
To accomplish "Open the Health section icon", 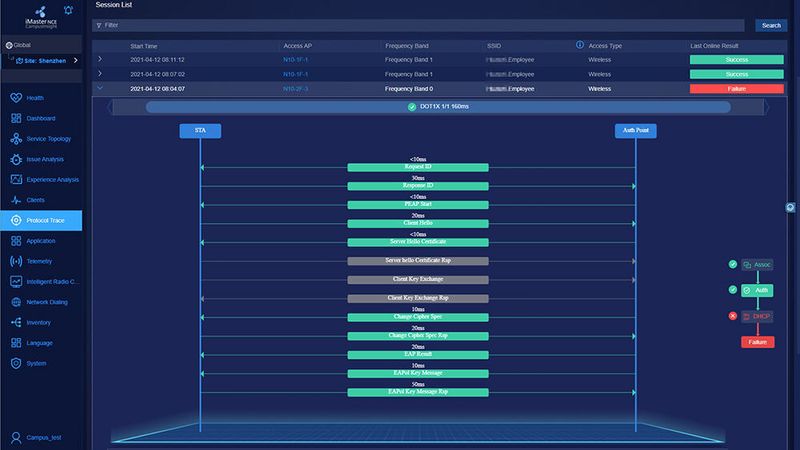I will (x=16, y=98).
